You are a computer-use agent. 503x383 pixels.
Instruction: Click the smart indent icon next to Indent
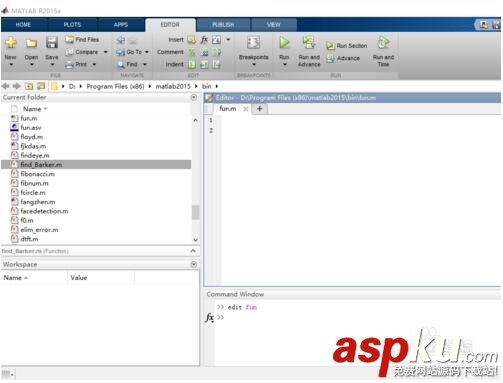(192, 64)
